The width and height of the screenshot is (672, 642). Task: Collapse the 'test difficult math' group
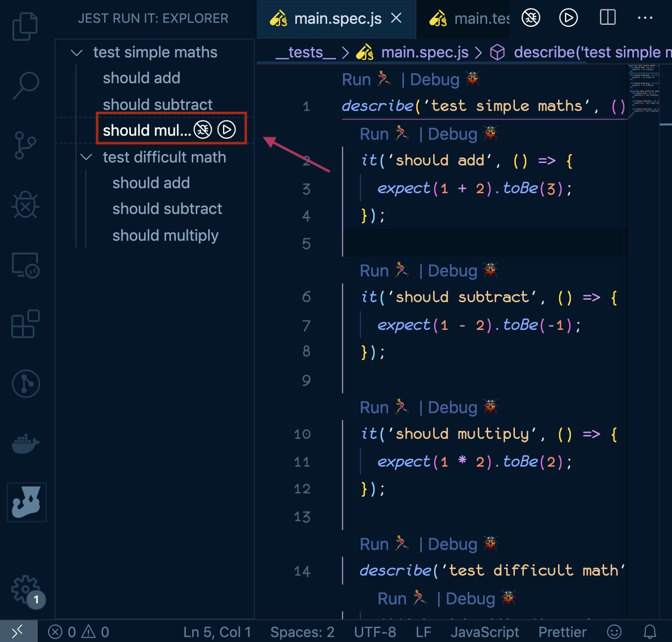tap(86, 157)
